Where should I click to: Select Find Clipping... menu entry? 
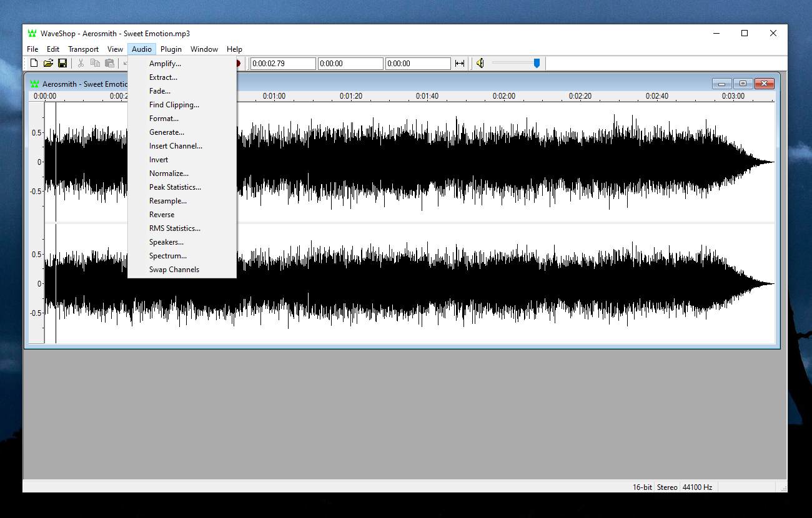(x=182, y=105)
